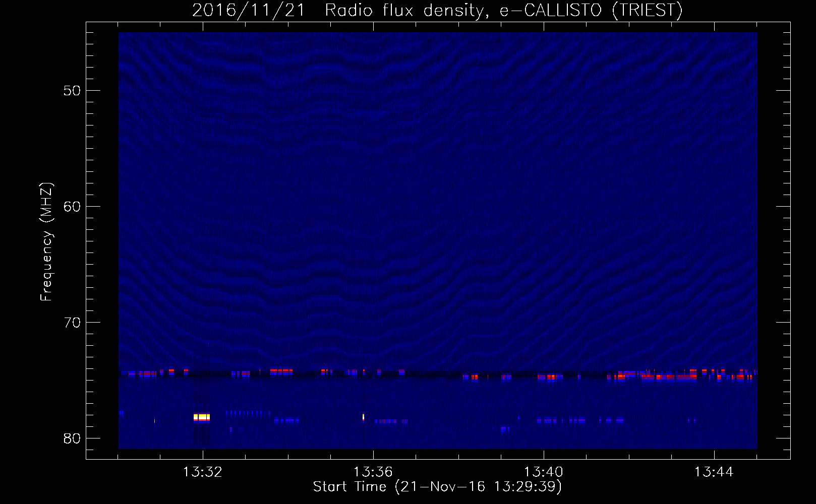Click the "Start Time (21-Nov-16 13:29:39)" axis label
816x504 pixels.
pos(437,487)
